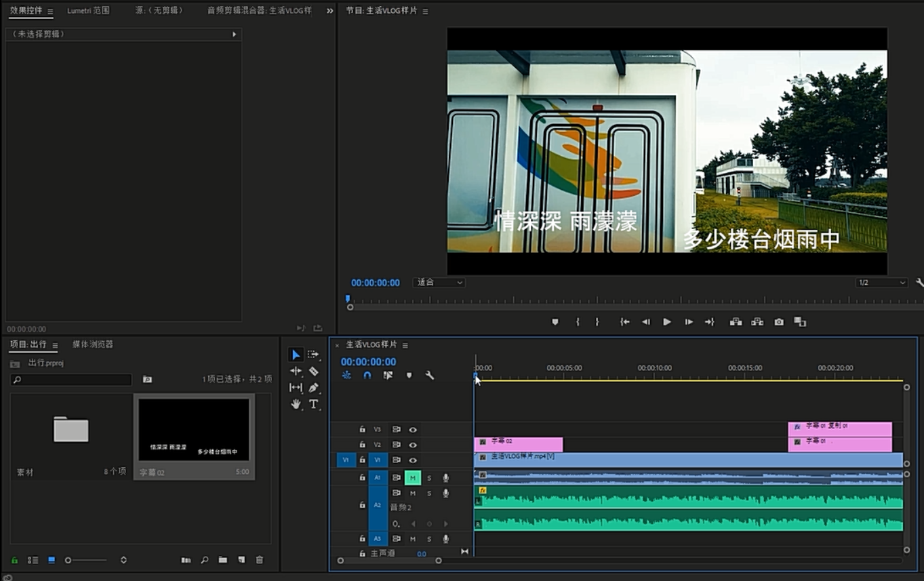Click Automate to Sequence button
This screenshot has height=581, width=924.
tap(186, 560)
